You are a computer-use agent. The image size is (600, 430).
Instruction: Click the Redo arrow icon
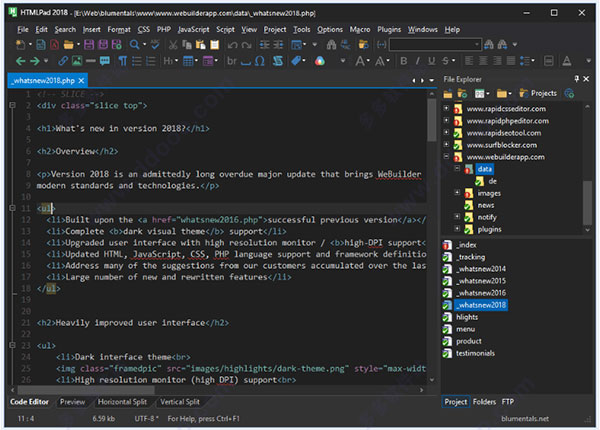pyautogui.click(x=246, y=45)
